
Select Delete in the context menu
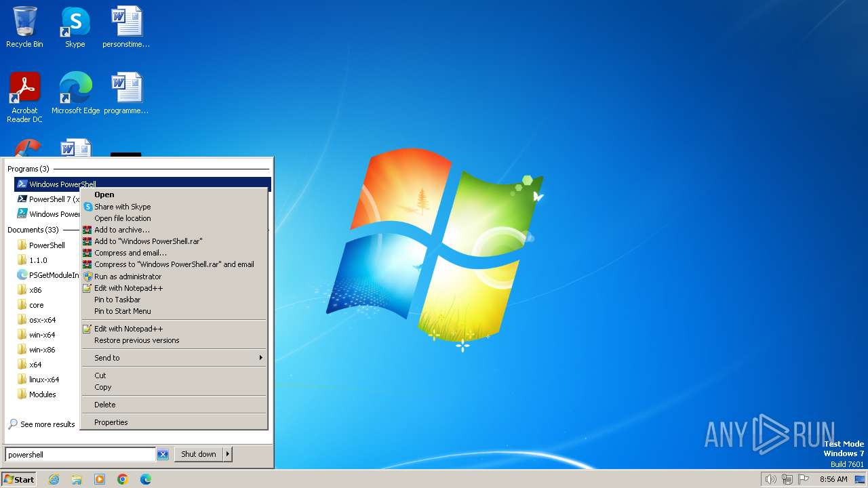(x=174, y=405)
